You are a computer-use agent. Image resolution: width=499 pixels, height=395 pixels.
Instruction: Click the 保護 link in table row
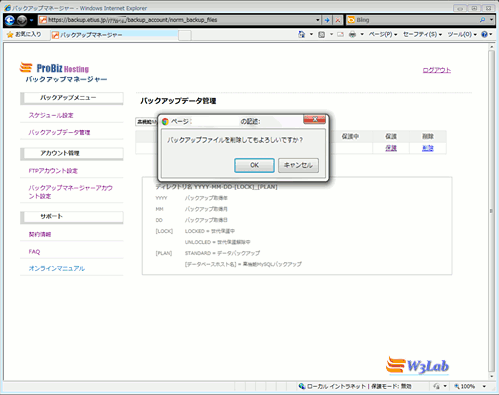pos(391,148)
